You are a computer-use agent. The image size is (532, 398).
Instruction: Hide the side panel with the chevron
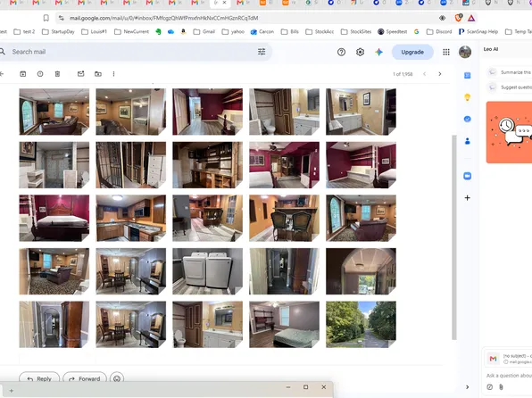(467, 386)
